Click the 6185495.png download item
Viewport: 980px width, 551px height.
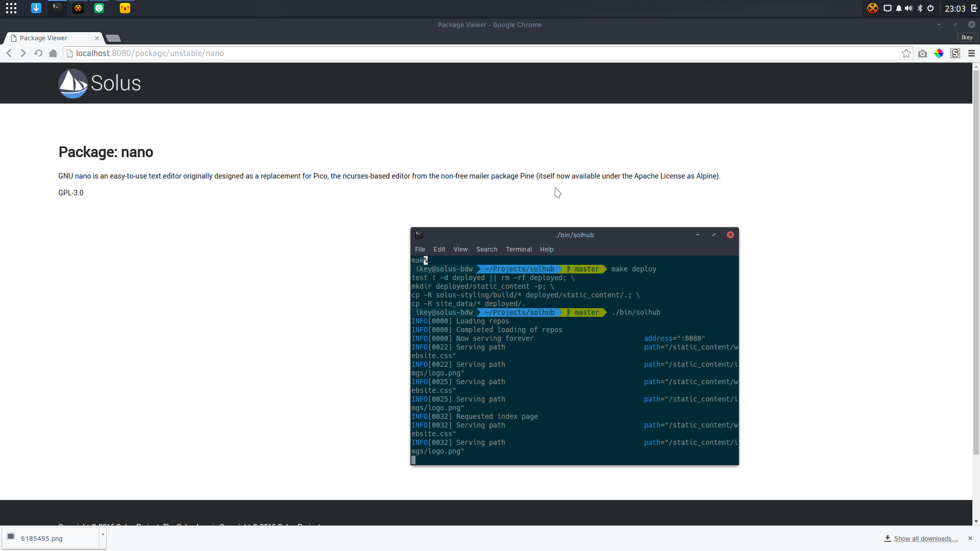pyautogui.click(x=51, y=538)
